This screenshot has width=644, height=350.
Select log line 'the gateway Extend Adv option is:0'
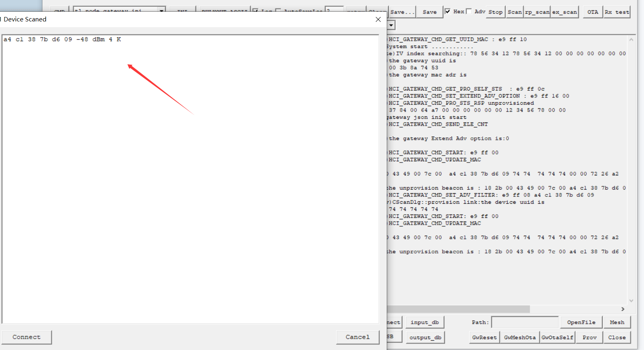point(449,139)
